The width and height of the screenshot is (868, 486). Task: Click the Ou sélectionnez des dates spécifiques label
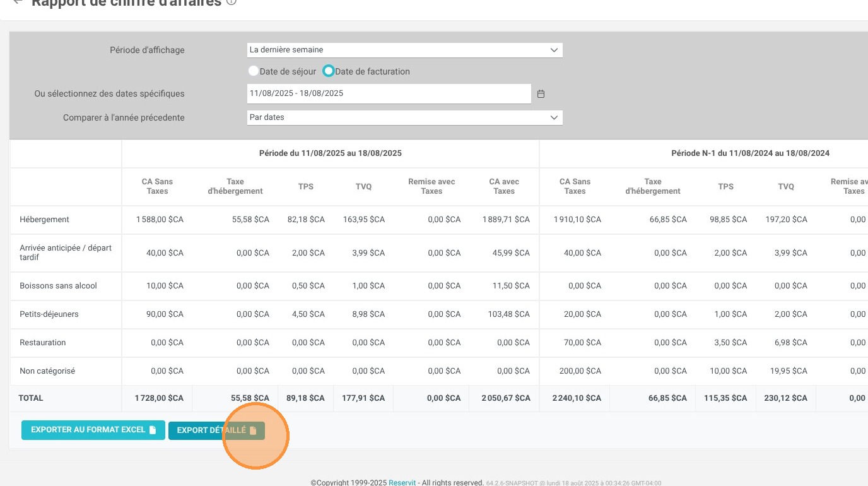[109, 93]
